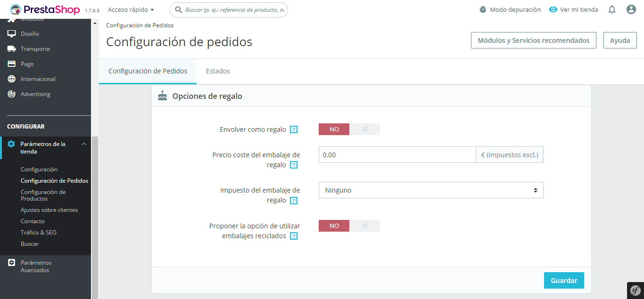Click the Guardar button

564,280
